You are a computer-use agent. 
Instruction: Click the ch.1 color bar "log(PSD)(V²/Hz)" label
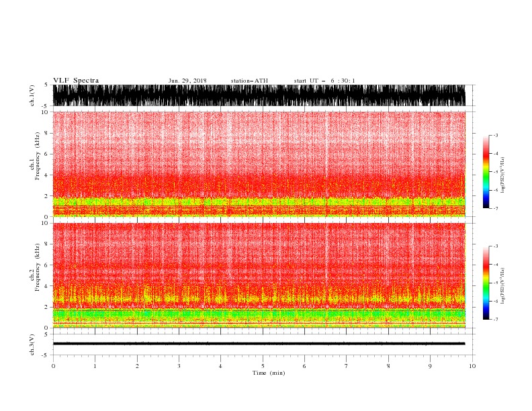tap(502, 175)
